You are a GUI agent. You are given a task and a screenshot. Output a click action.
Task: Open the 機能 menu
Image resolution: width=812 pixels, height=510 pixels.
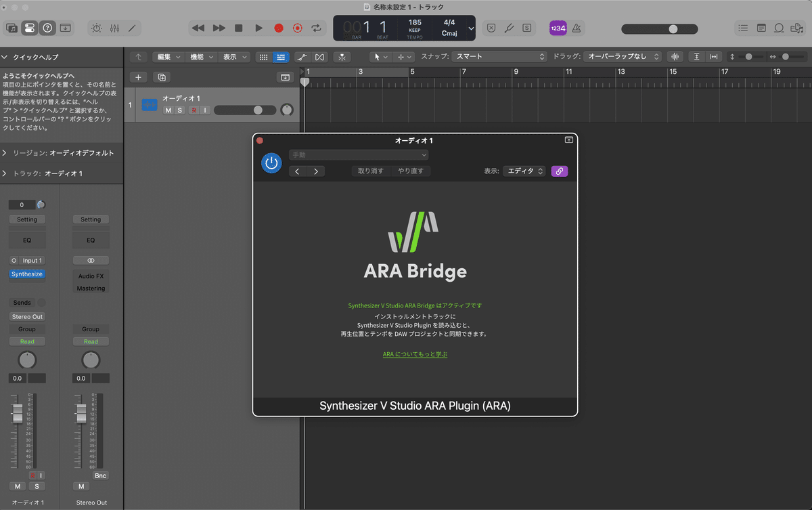click(201, 57)
